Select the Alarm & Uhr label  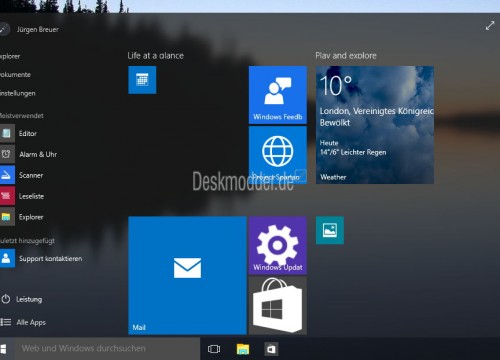pyautogui.click(x=38, y=154)
